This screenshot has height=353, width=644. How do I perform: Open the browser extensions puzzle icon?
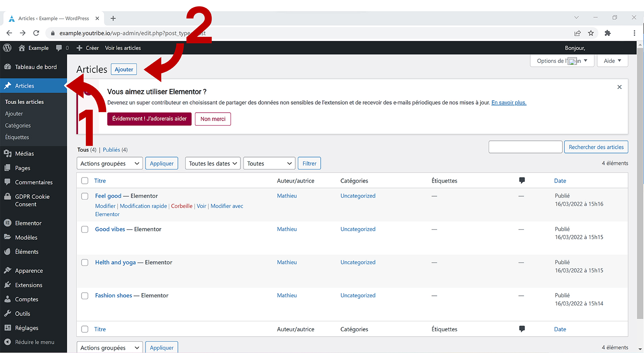coord(607,33)
